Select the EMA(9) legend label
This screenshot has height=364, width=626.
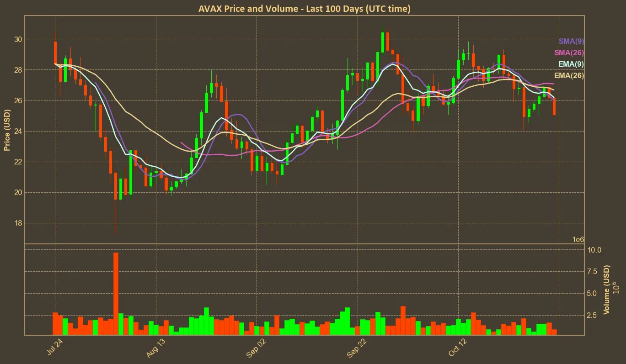(x=571, y=64)
